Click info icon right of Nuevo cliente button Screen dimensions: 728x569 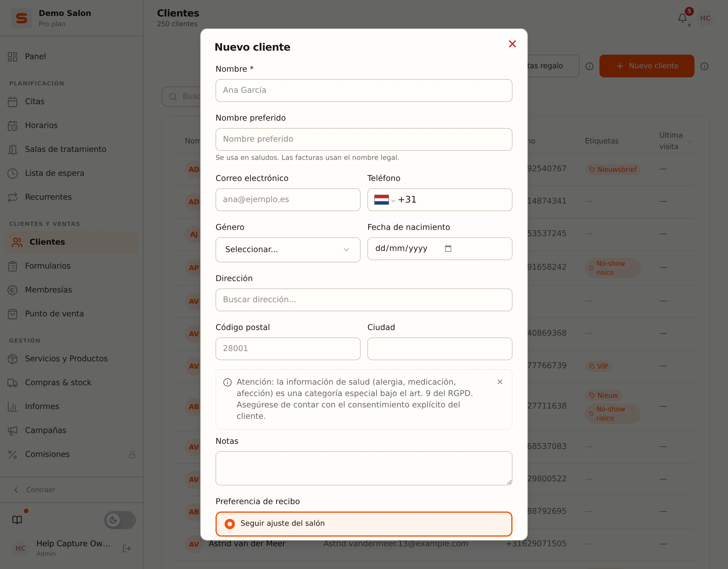click(x=704, y=66)
